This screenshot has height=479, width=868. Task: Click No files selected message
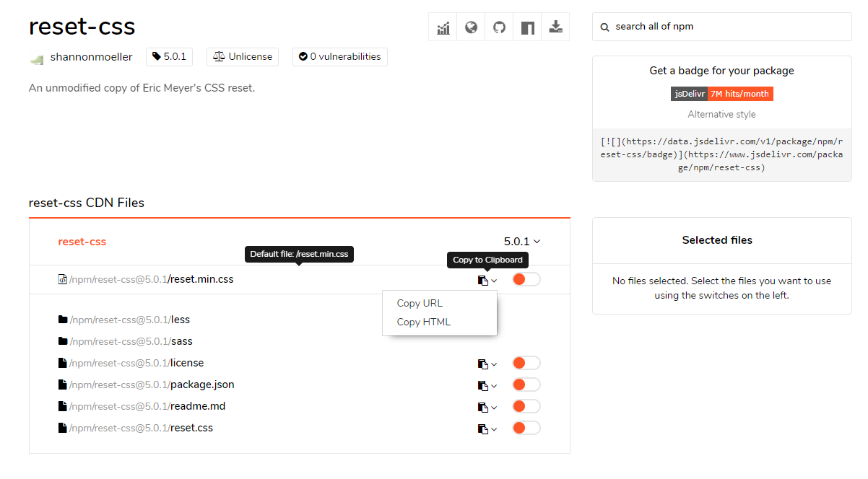[721, 288]
